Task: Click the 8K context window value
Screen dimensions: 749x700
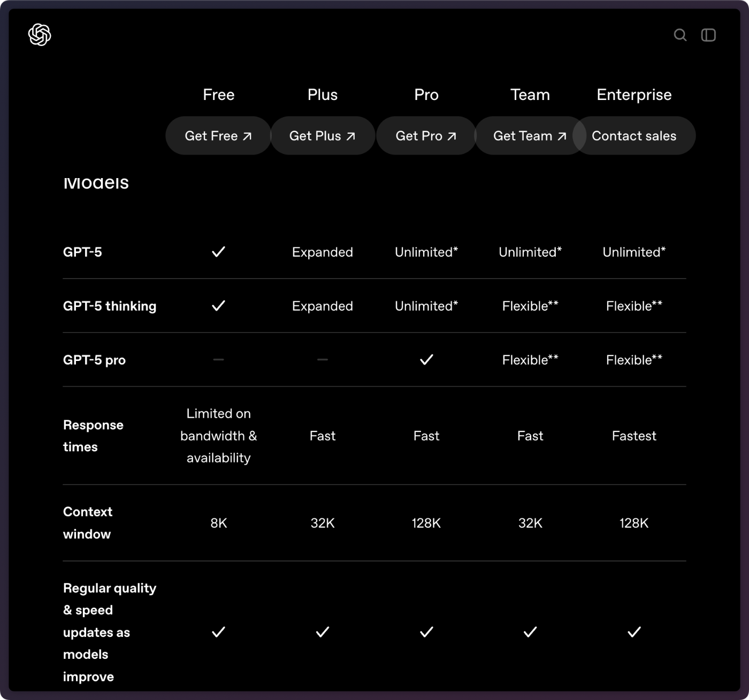Action: point(218,523)
